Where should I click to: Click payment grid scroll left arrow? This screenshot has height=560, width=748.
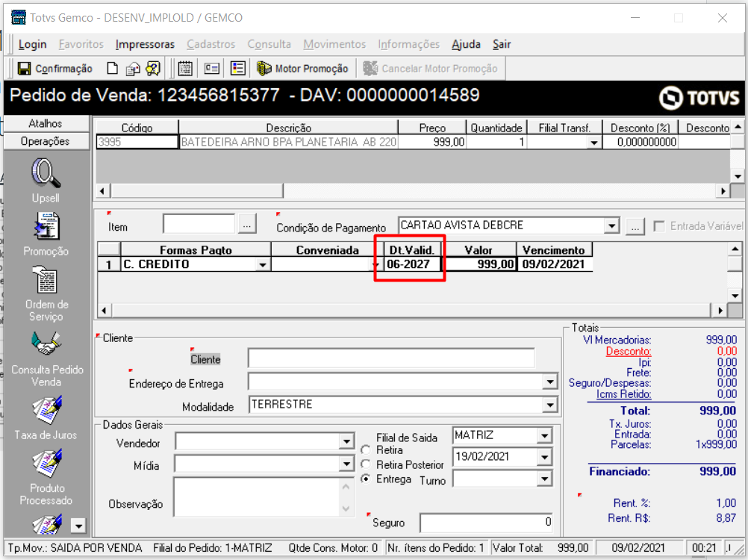click(104, 311)
